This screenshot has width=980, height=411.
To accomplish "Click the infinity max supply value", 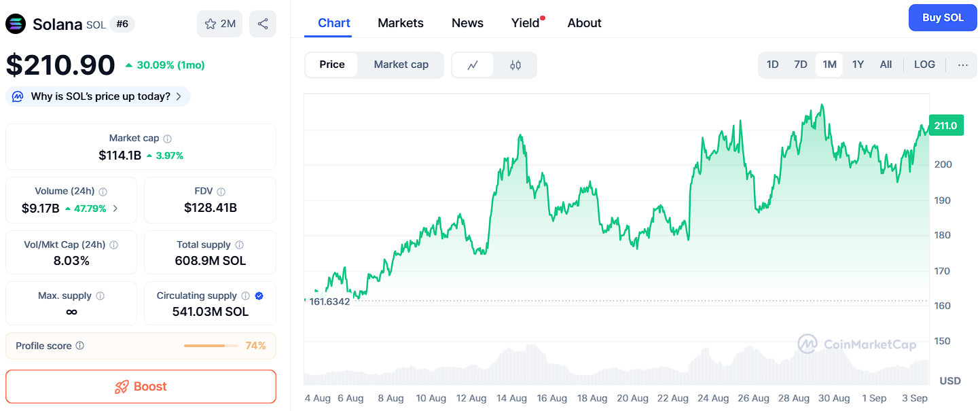I will click(x=71, y=312).
